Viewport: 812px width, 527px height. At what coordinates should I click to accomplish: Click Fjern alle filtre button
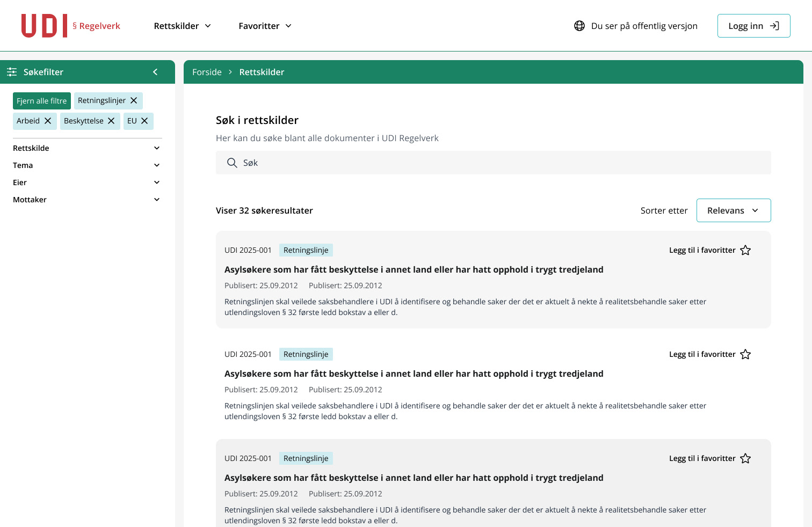click(x=42, y=101)
